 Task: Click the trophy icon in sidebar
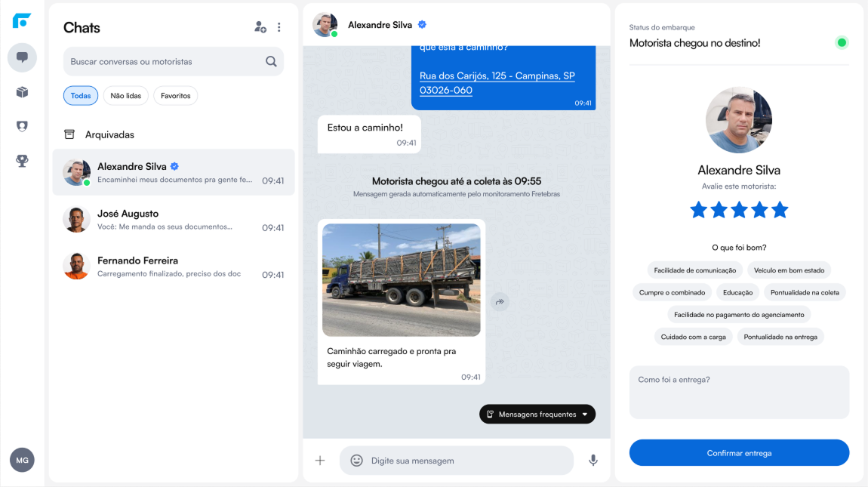click(x=22, y=161)
